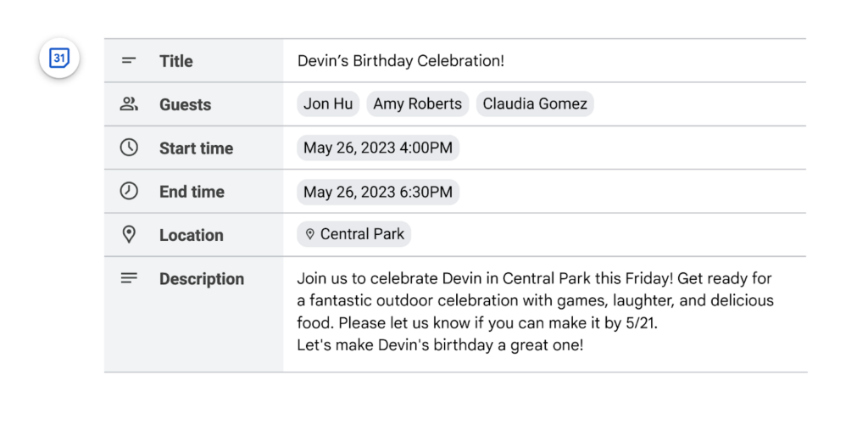Click the End time clock icon
Screen dimensions: 868x425
pos(129,192)
